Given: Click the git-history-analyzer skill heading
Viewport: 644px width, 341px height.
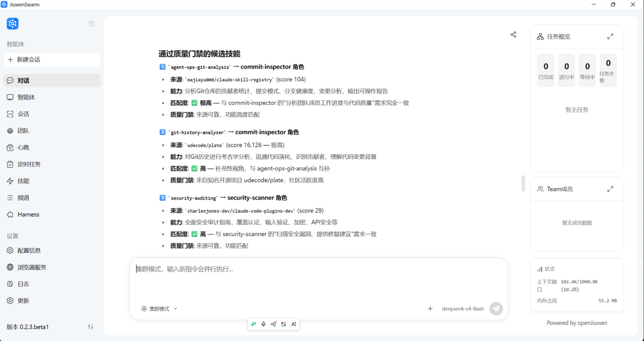Looking at the screenshot, I should point(229,132).
